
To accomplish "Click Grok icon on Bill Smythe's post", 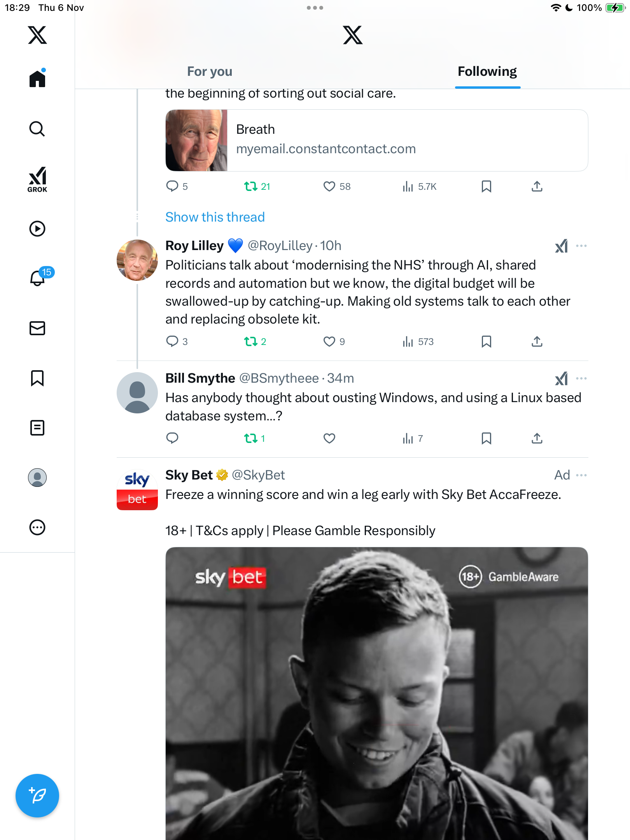I will click(x=561, y=378).
